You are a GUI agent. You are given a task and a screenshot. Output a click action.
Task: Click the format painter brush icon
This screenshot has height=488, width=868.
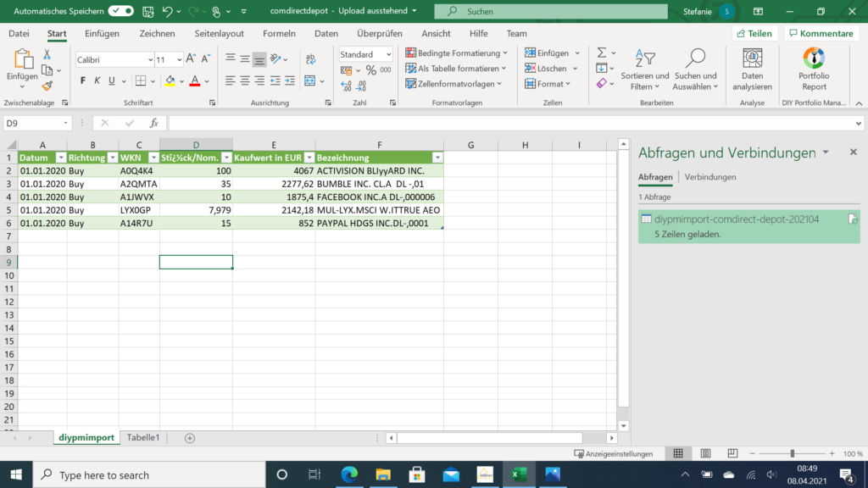[47, 86]
